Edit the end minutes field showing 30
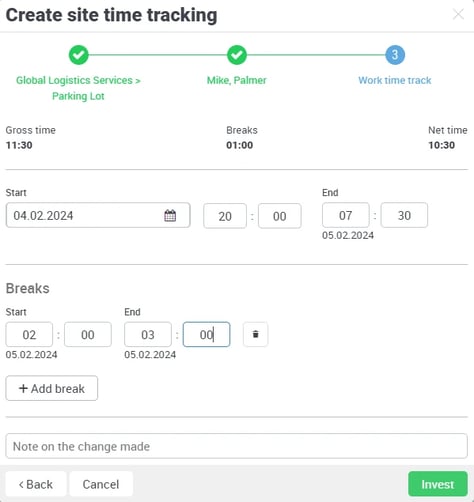Image resolution: width=474 pixels, height=502 pixels. (404, 215)
